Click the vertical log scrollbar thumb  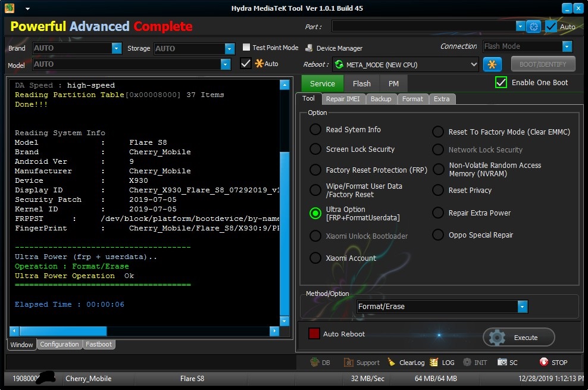click(x=284, y=233)
